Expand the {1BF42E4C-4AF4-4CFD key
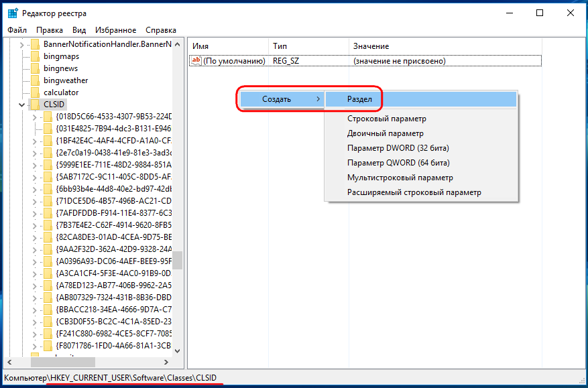Screen dimensions: 588x388 [35, 141]
